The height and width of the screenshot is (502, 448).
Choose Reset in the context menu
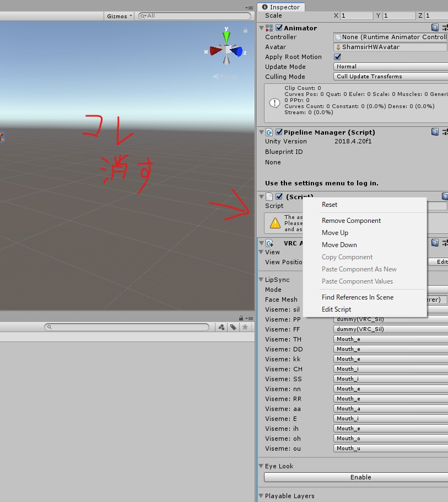pyautogui.click(x=365, y=205)
